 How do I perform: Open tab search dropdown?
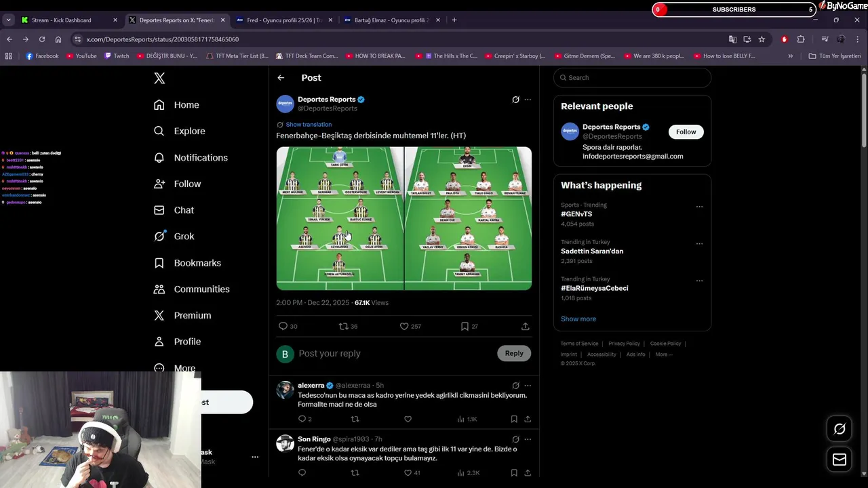pyautogui.click(x=8, y=20)
